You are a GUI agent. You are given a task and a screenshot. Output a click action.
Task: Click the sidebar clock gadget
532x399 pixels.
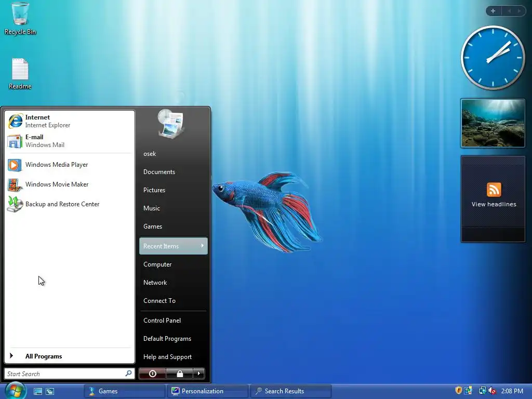tap(493, 58)
